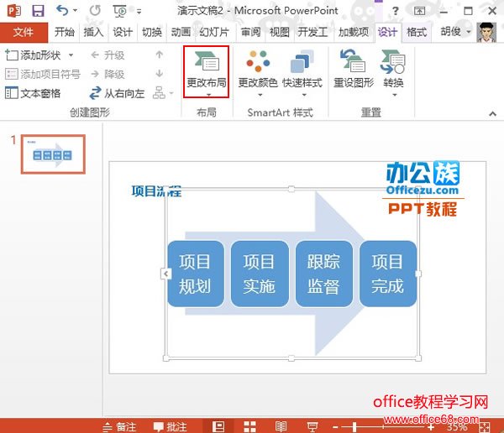504x433 pixels.
Task: Click the user profile avatar picture
Action: (486, 32)
